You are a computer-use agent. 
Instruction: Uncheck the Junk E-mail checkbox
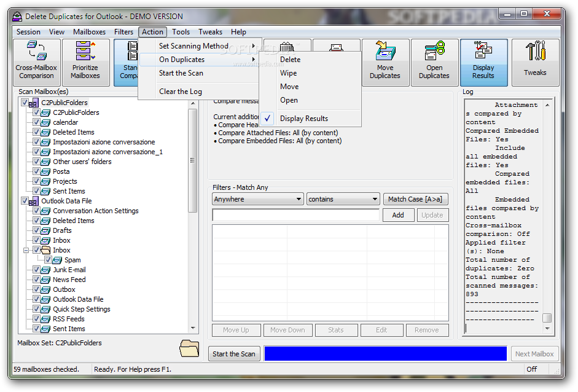(x=36, y=270)
